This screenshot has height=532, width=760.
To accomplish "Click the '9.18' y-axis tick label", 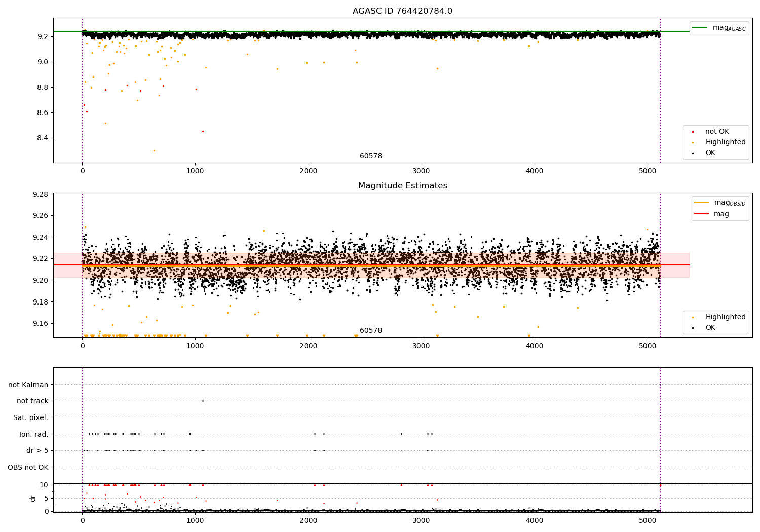I will [40, 302].
